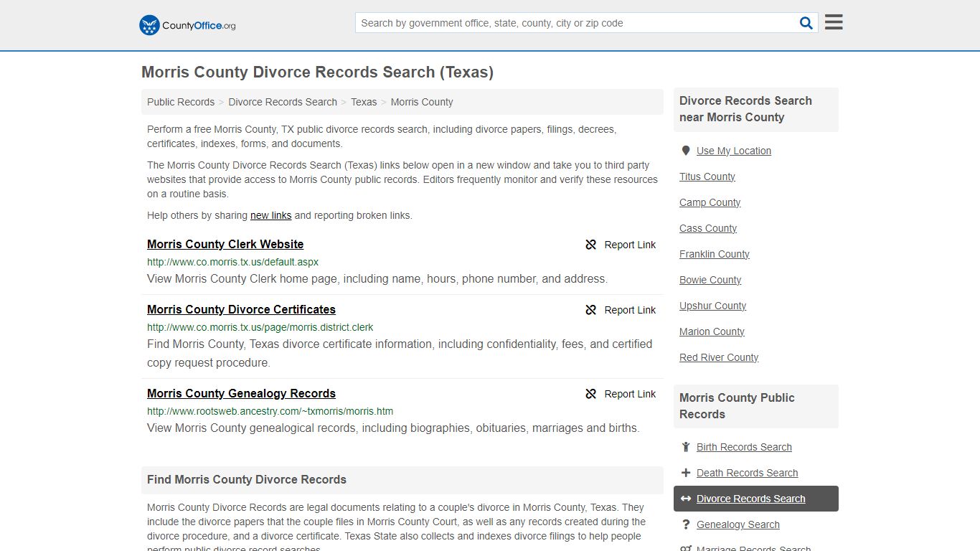This screenshot has width=980, height=551.
Task: Open the Divorce Records Search breadcrumb
Action: pos(283,102)
